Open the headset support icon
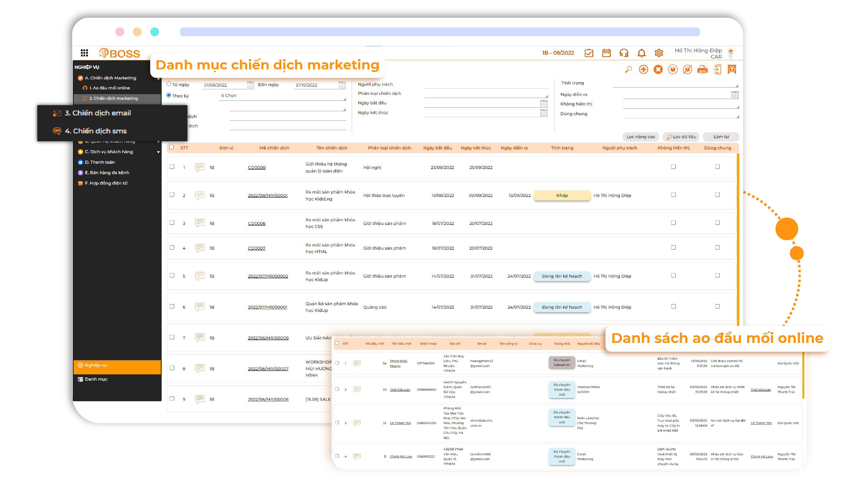The height and width of the screenshot is (488, 868). tap(624, 53)
